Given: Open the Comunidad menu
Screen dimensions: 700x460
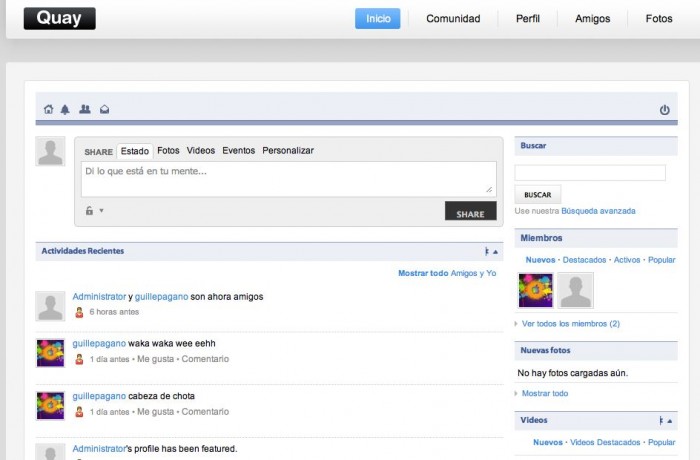Looking at the screenshot, I should (453, 19).
